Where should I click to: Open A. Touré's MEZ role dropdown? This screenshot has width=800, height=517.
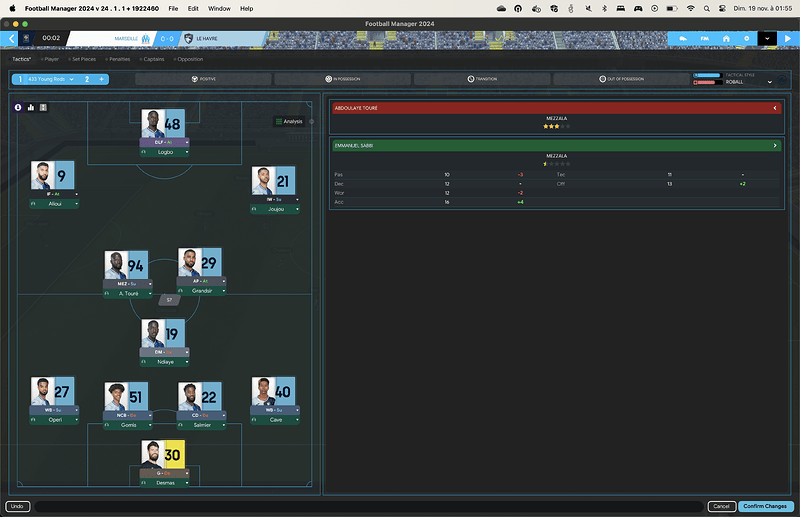point(150,284)
